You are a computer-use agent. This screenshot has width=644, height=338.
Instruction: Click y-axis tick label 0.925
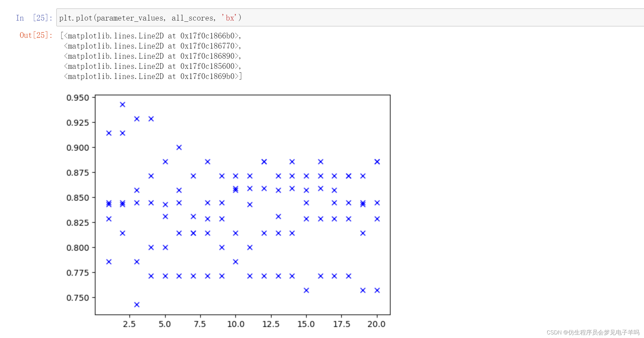[78, 123]
